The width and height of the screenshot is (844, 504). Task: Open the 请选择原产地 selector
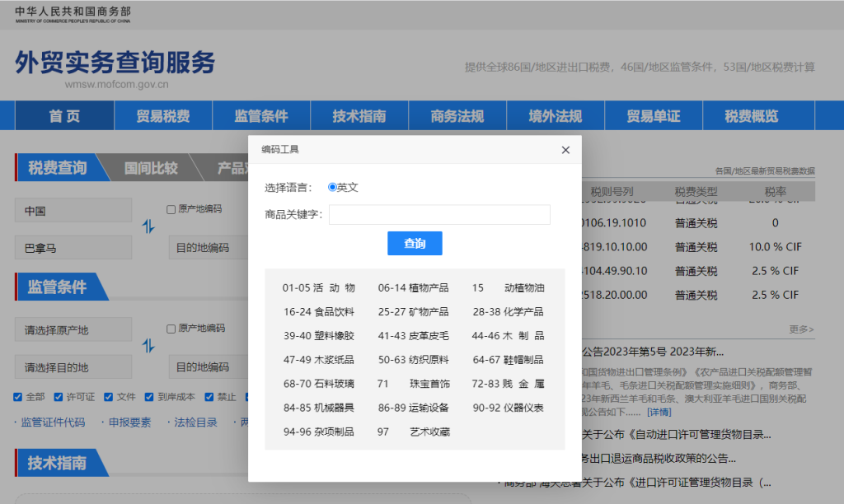[73, 329]
